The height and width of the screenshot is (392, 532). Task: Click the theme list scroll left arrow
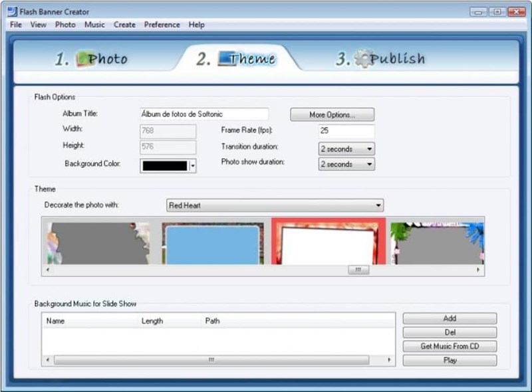[x=48, y=270]
